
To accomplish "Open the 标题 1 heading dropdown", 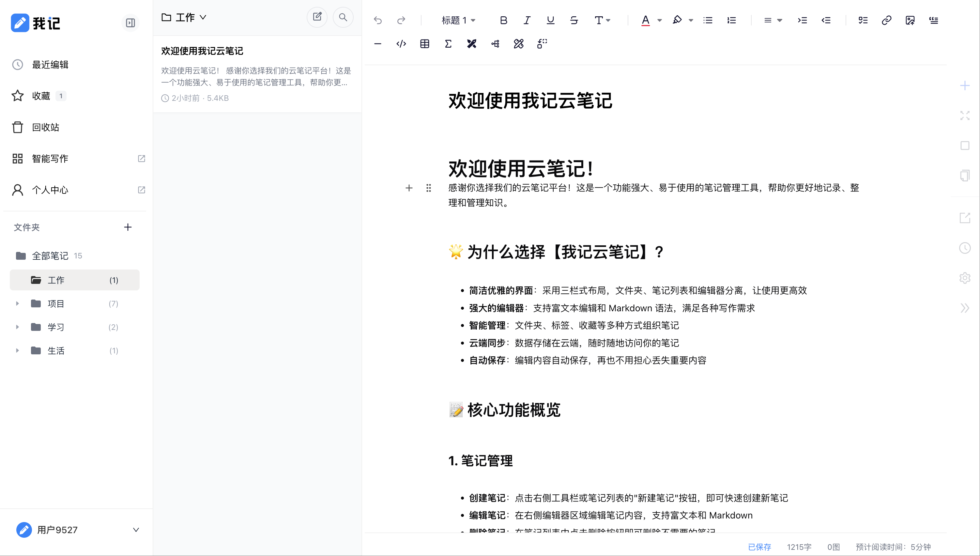I will pyautogui.click(x=458, y=20).
